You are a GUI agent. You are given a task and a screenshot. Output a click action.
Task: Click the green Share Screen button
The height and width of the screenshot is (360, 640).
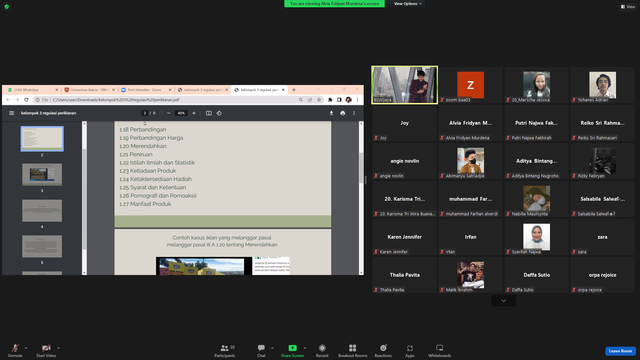292,350
